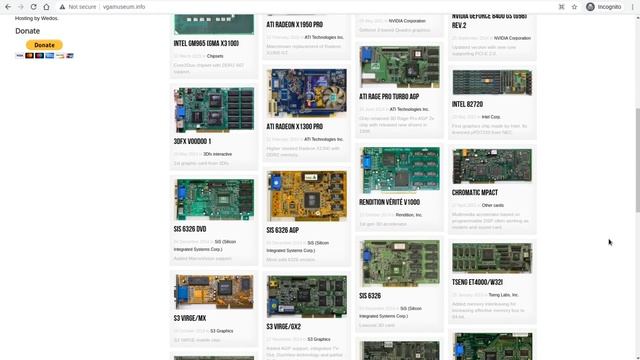Click NVIDIA Corporation under GeForce 8400 GS
Image resolution: width=640 pixels, height=360 pixels.
pos(512,38)
